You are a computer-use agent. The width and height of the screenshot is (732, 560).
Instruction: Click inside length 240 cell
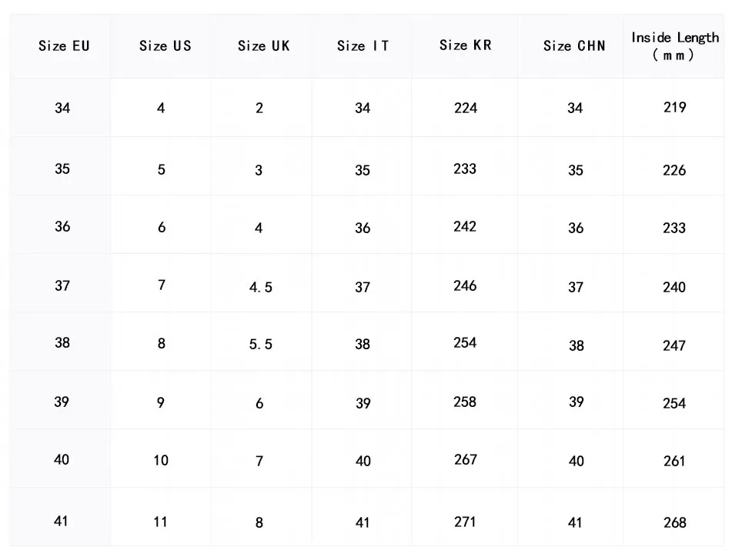pyautogui.click(x=674, y=288)
